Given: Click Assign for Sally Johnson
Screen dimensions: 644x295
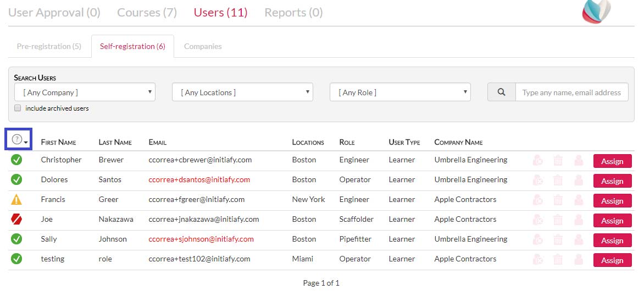Looking at the screenshot, I should (612, 241).
